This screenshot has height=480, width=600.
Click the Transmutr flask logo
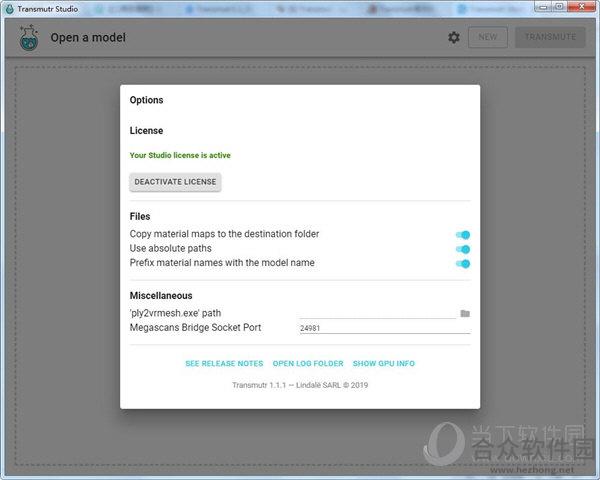(x=29, y=38)
